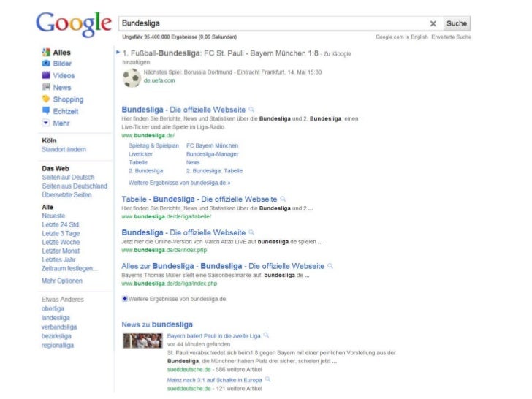Viewport: 532px width, 399px height.
Task: Click the Videos film icon
Action: click(x=46, y=75)
